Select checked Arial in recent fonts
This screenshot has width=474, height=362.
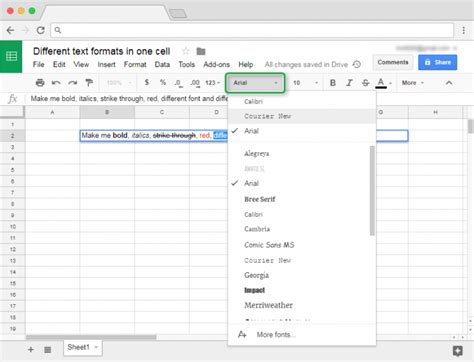[x=302, y=131]
